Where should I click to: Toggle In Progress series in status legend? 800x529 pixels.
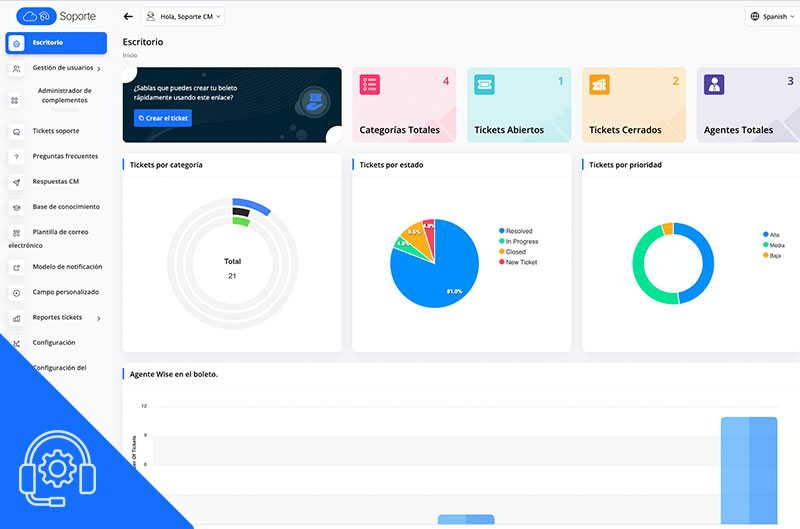click(517, 241)
